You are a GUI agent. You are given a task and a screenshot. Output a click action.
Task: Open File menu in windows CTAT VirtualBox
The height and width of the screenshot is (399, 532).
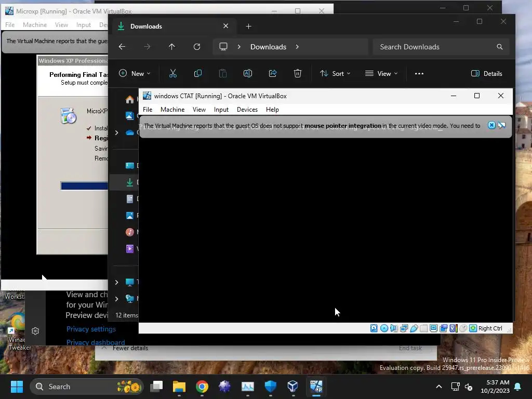[148, 109]
